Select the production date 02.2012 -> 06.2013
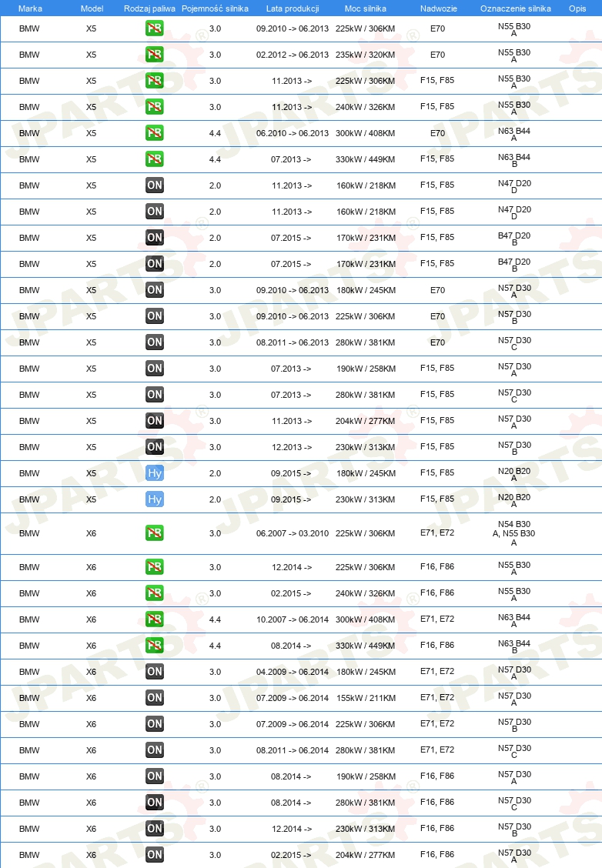The width and height of the screenshot is (602, 868). pos(293,55)
